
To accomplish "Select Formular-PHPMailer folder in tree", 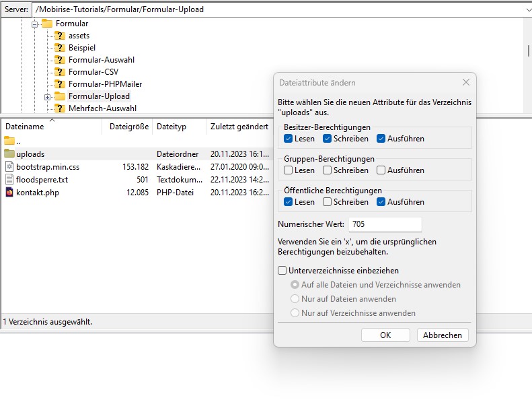I will click(x=105, y=84).
